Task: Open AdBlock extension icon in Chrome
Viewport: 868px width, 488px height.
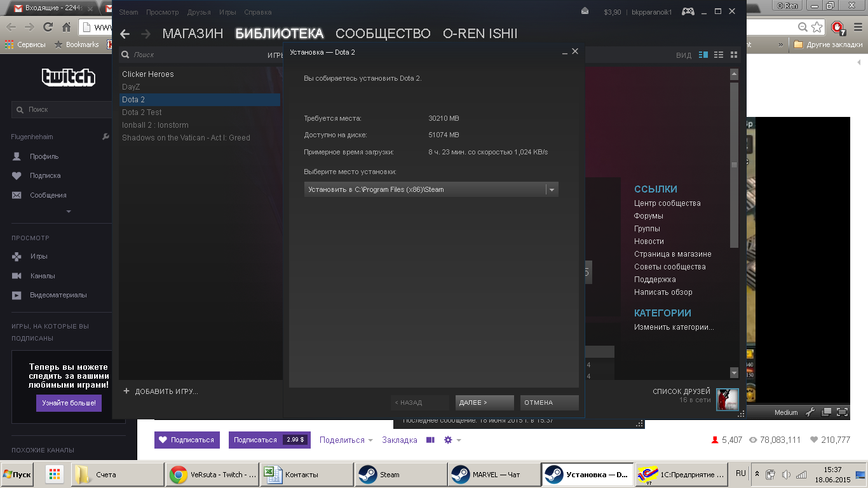Action: pyautogui.click(x=838, y=27)
